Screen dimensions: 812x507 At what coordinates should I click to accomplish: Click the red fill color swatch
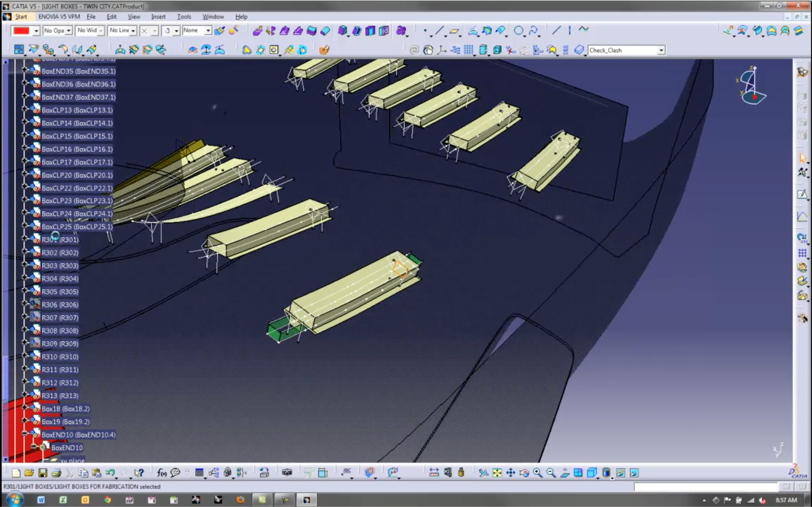point(21,31)
